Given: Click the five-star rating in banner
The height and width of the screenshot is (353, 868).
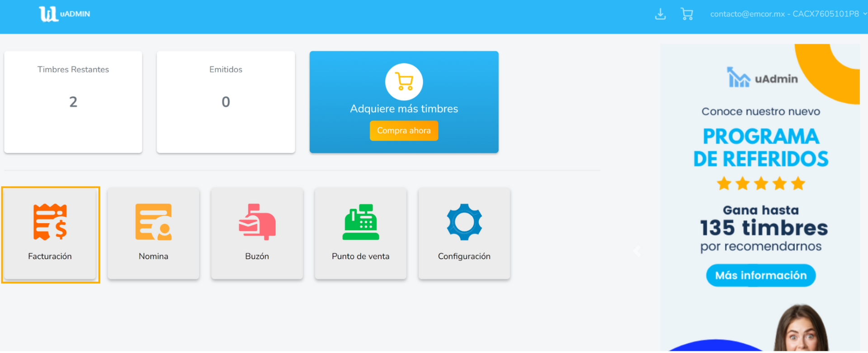Looking at the screenshot, I should click(761, 184).
